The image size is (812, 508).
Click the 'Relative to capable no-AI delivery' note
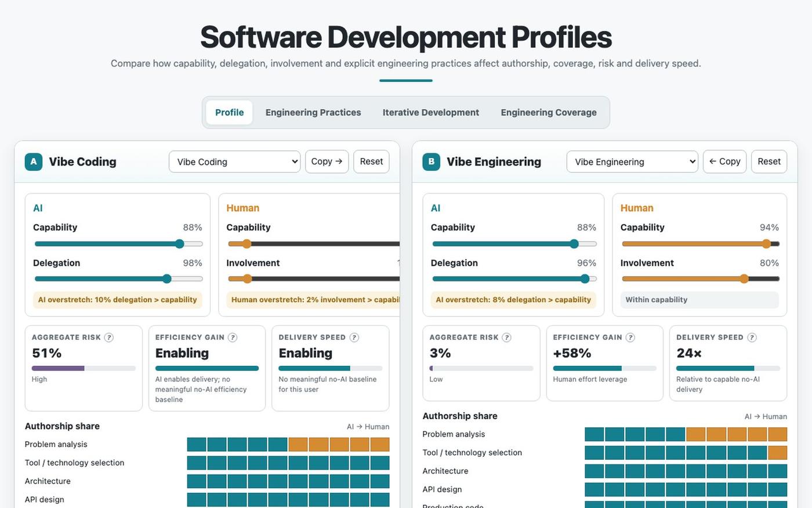(718, 384)
